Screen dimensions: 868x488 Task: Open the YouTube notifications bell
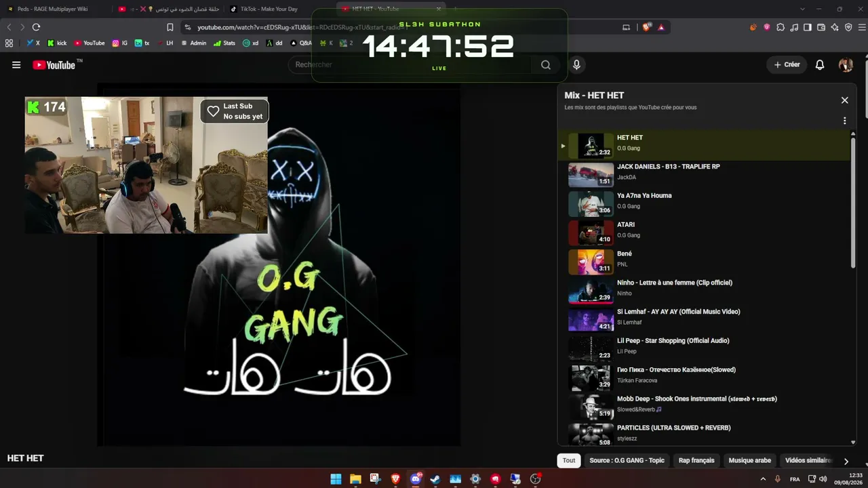(820, 65)
